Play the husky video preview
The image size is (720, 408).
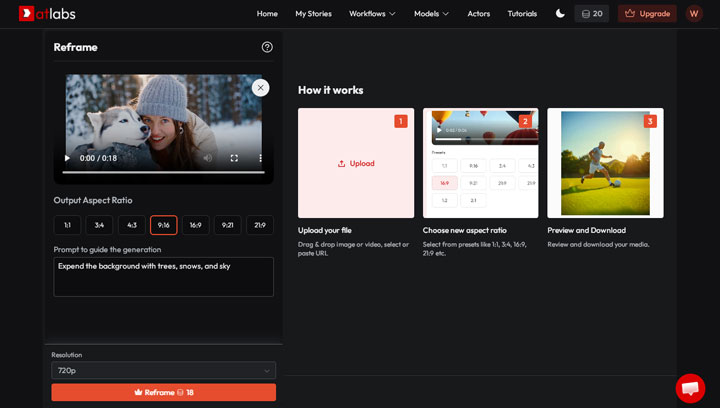pyautogui.click(x=68, y=158)
